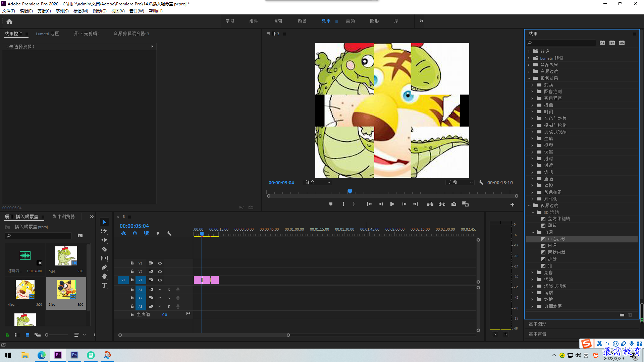
Task: Click the Add Marker button in program monitor
Action: click(x=331, y=204)
